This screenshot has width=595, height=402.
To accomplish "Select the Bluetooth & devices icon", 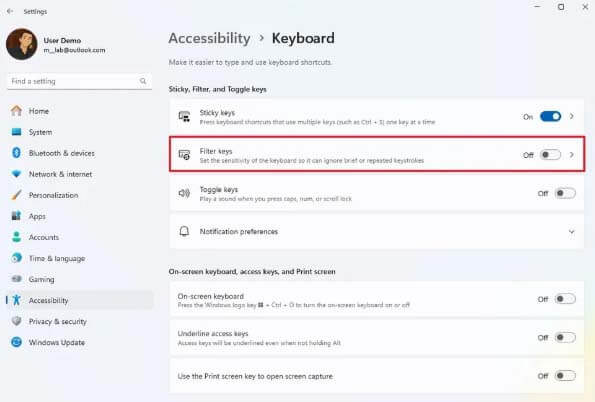I will (16, 153).
